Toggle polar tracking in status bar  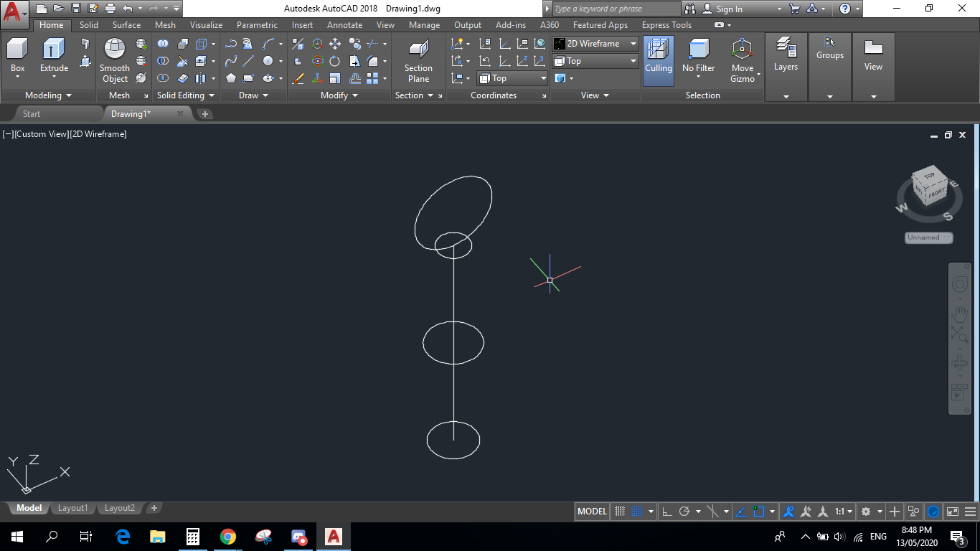(x=684, y=512)
